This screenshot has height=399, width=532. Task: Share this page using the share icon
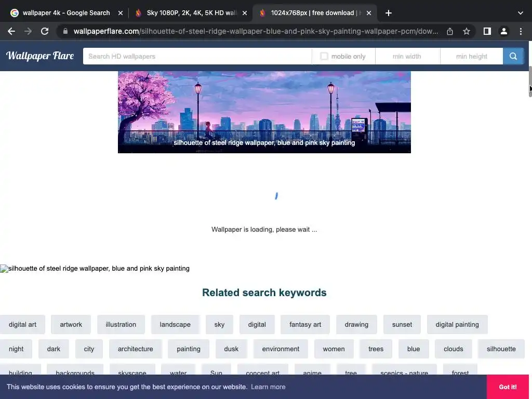coord(449,31)
